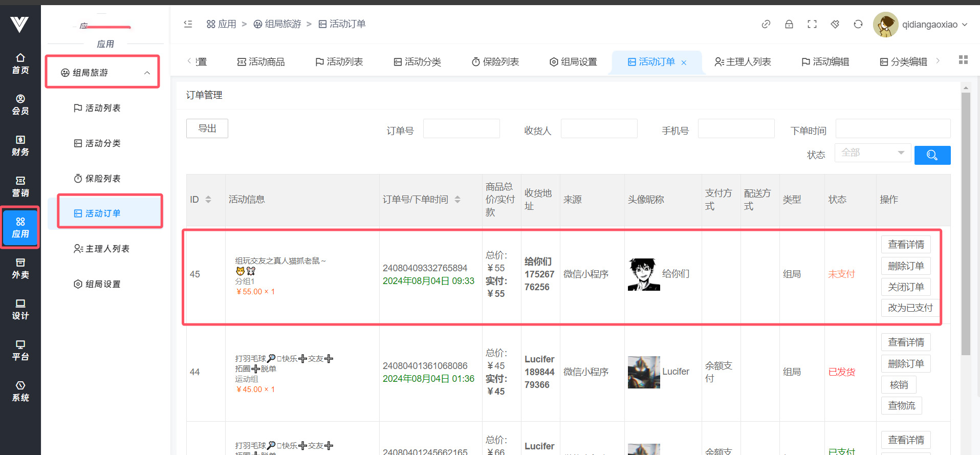Viewport: 980px width, 455px height.
Task: Click the 导出 export button
Action: (207, 128)
